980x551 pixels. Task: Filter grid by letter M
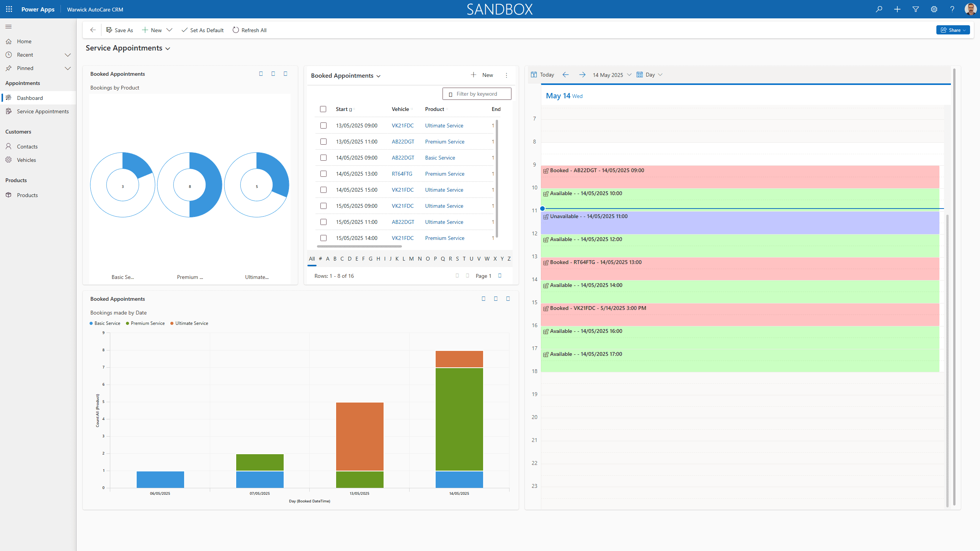[x=411, y=259]
